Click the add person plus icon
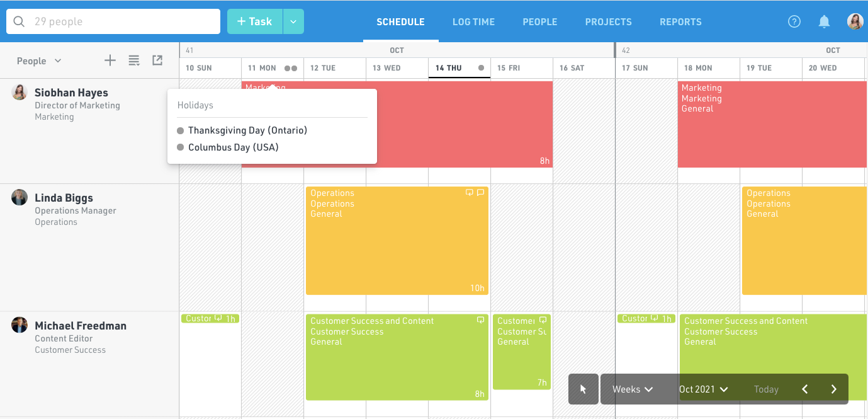Screen dimensions: 868x419 (x=110, y=60)
